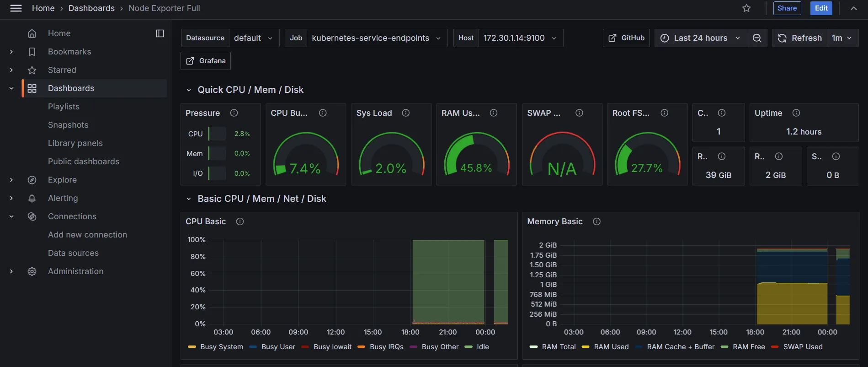The height and width of the screenshot is (367, 868).
Task: Show info icon for Sys Load panel
Action: [x=405, y=113]
